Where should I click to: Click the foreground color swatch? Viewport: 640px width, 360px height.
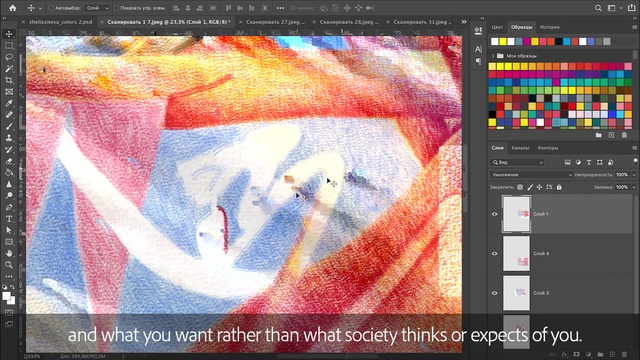(x=6, y=296)
